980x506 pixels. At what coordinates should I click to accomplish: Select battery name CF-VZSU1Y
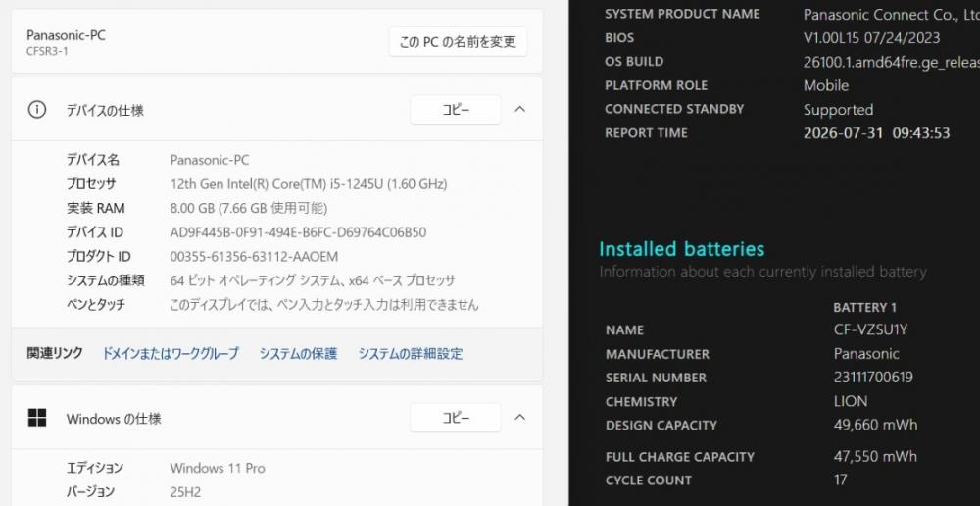point(870,329)
